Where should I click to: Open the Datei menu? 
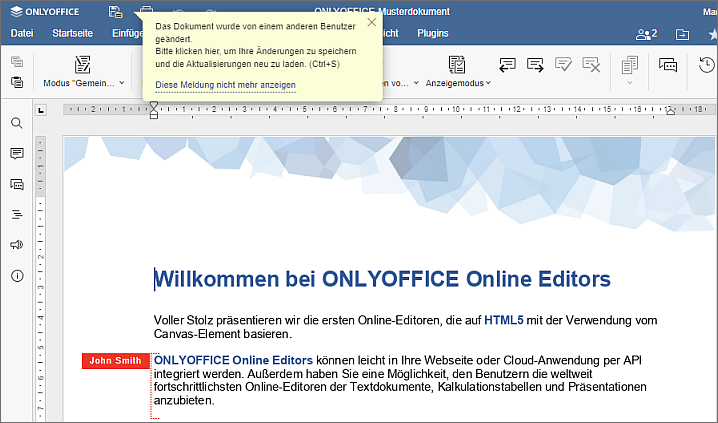[x=22, y=34]
